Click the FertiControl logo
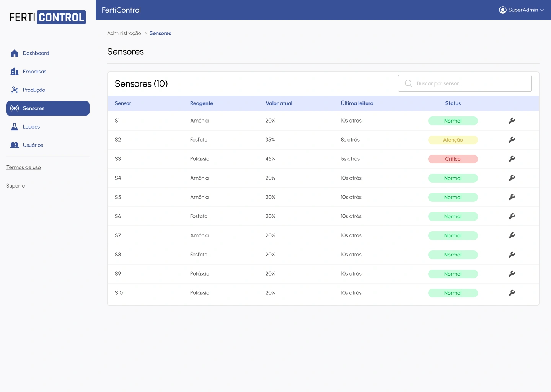 pos(47,17)
